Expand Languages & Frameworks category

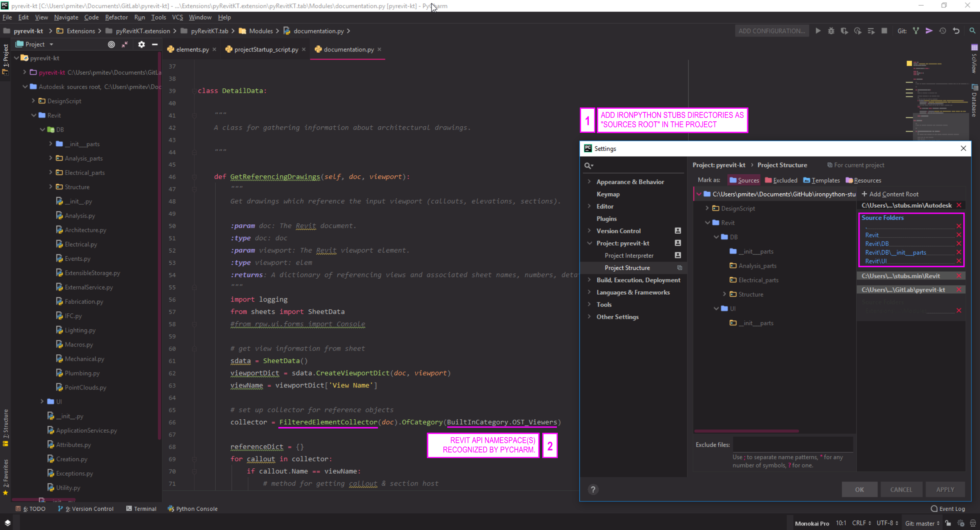coord(589,292)
